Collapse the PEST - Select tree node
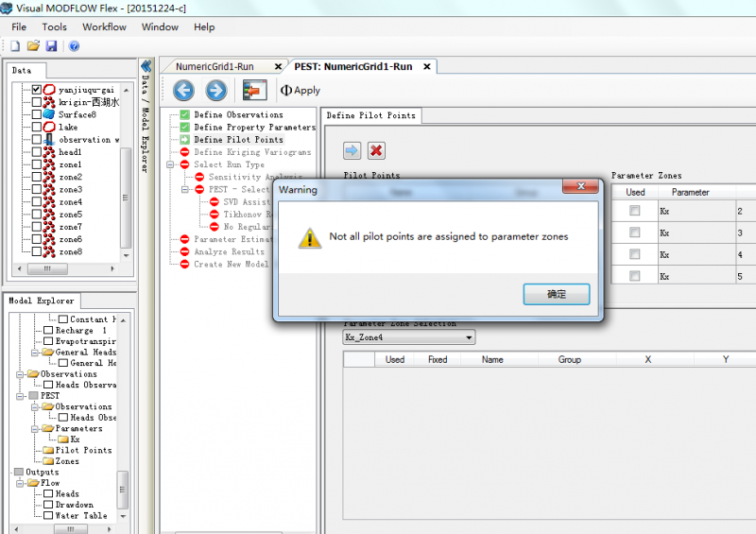This screenshot has width=756, height=534. point(184,190)
